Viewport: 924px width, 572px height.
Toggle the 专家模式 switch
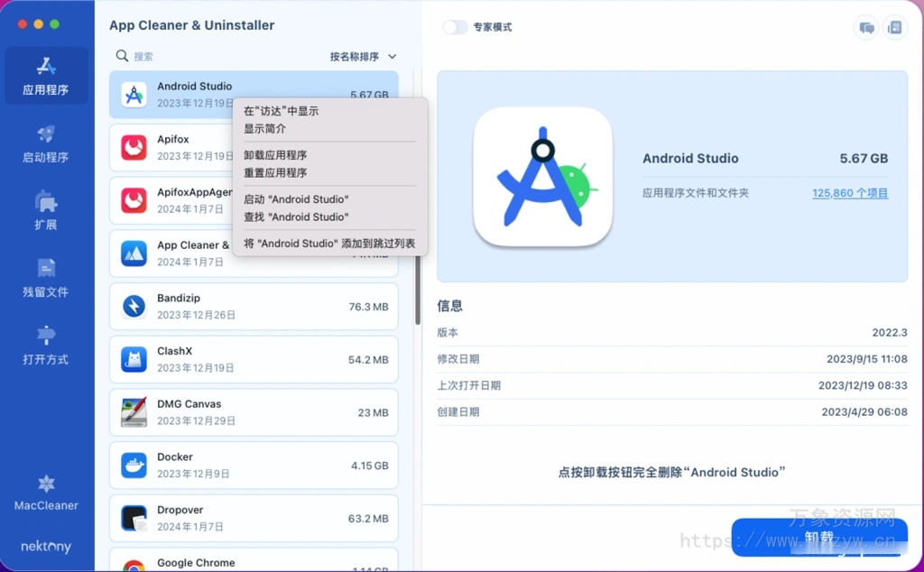455,27
